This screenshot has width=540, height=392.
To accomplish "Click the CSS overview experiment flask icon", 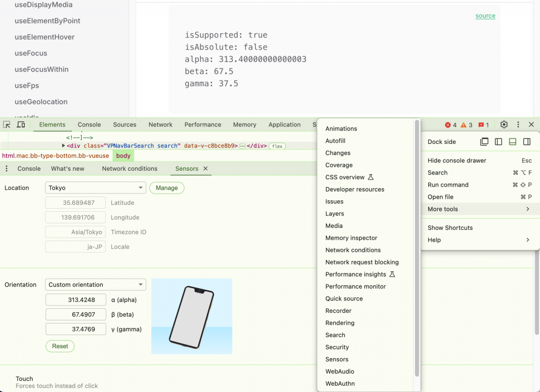I will point(371,177).
